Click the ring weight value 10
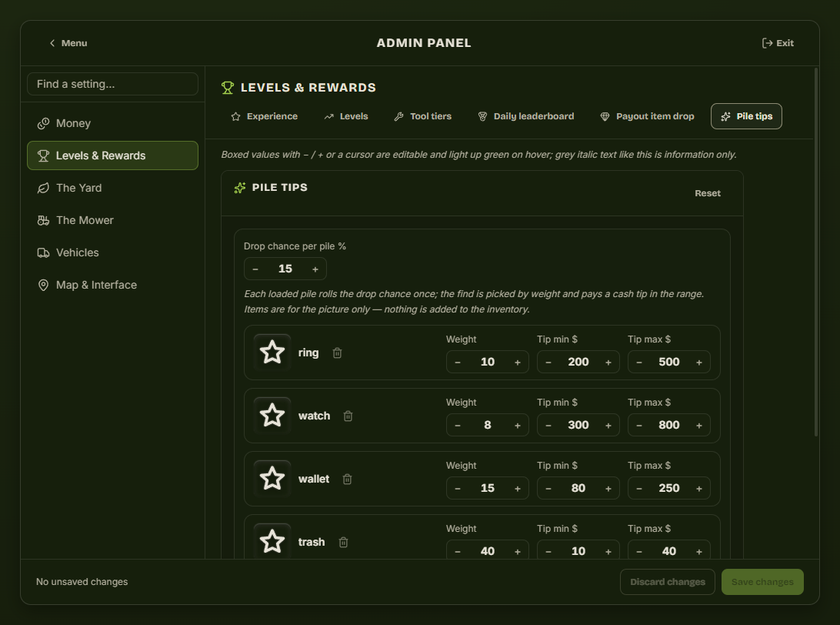The image size is (840, 625). click(488, 363)
